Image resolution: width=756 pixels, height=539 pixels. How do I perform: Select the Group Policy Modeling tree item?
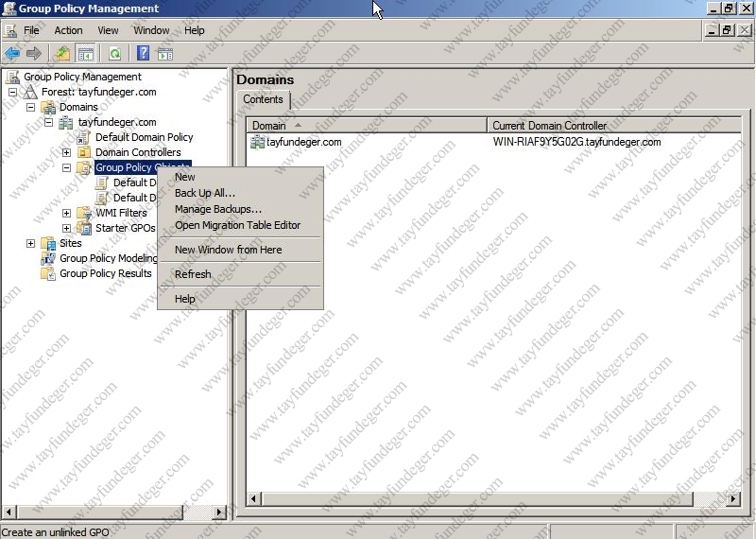pos(108,258)
